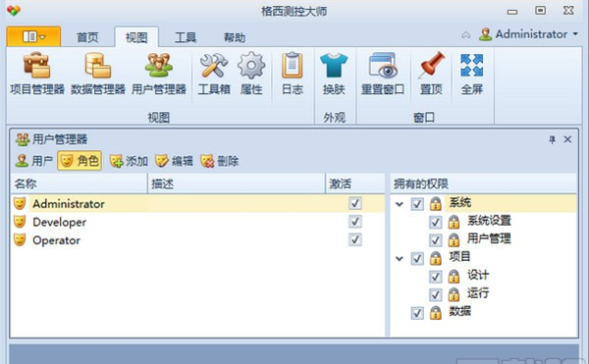The height and width of the screenshot is (364, 589).
Task: Collapse the 系统 tree node
Action: click(x=400, y=204)
